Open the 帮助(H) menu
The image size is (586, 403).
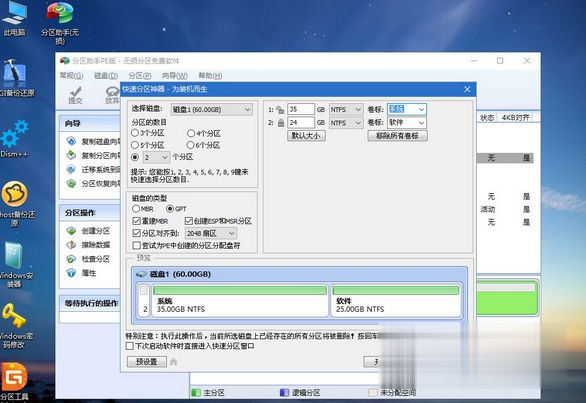click(x=210, y=76)
